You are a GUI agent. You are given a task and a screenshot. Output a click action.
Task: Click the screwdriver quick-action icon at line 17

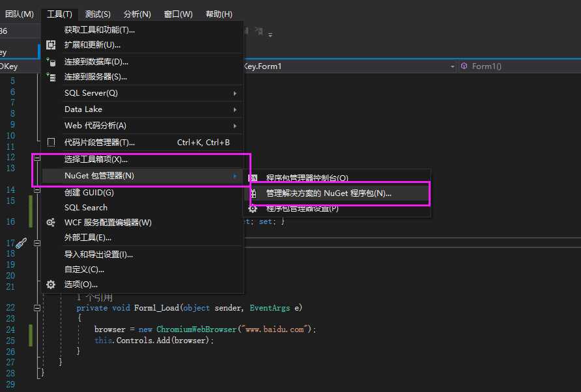click(x=21, y=243)
